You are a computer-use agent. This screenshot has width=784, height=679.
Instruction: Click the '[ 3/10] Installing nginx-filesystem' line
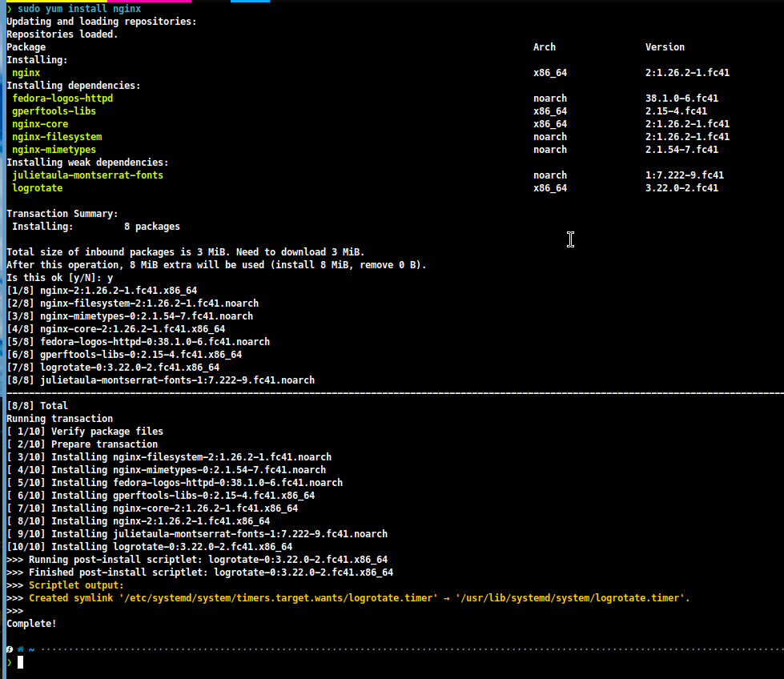tap(169, 457)
